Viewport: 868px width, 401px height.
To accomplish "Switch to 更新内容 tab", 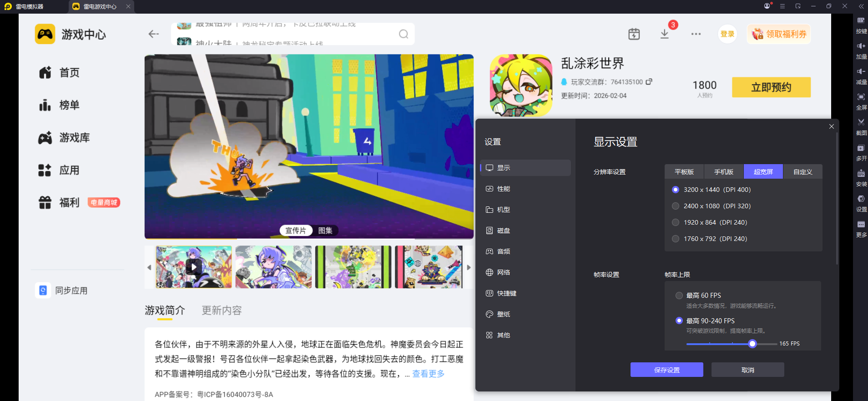I will click(x=222, y=311).
